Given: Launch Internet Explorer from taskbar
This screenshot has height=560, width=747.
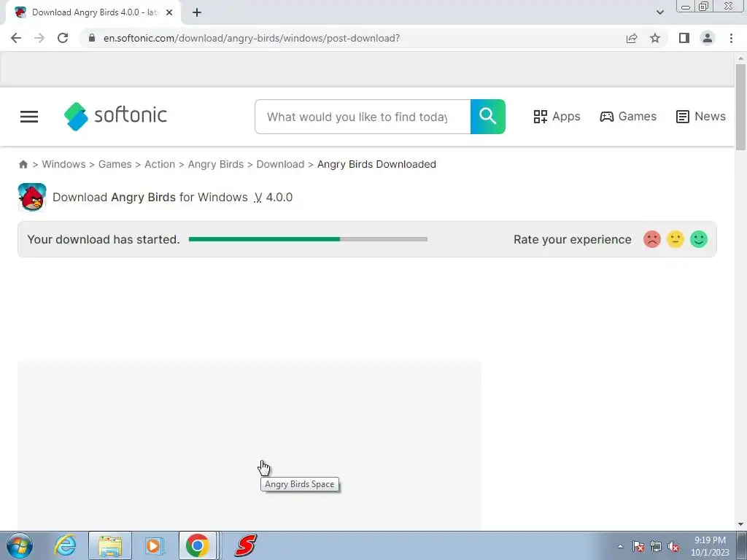Looking at the screenshot, I should coord(65,545).
